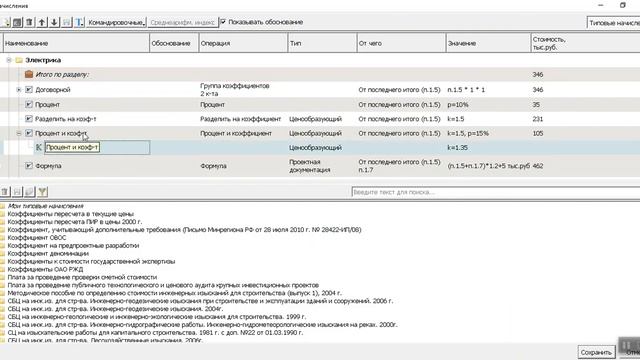Select Коэффициенты пересчета ПИР в цены 2000 г.

click(x=75, y=222)
